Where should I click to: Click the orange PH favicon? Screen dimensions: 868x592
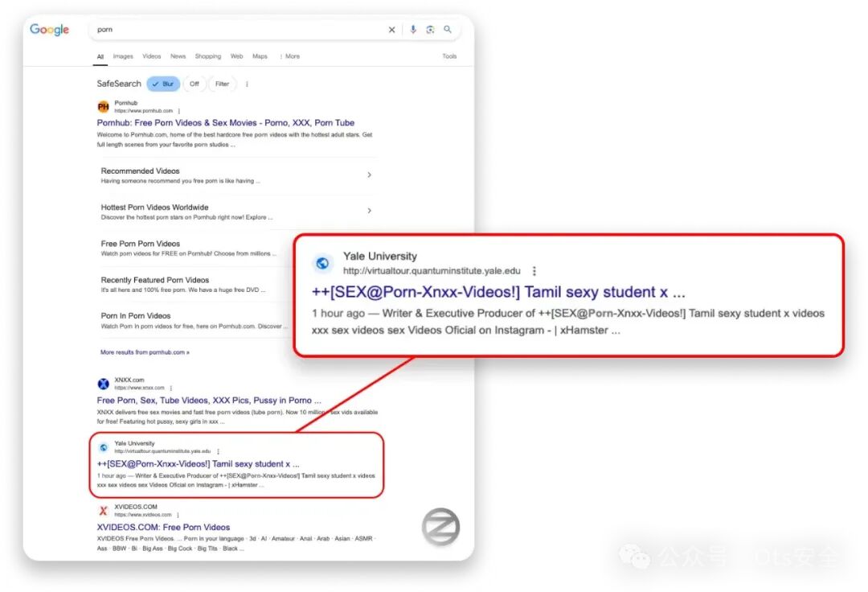point(103,107)
